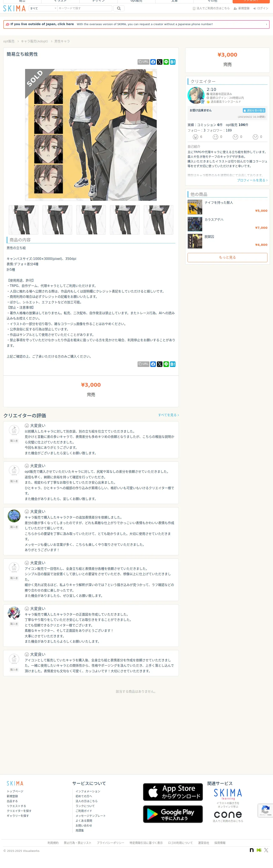Share on Facebook from top share row
The image size is (273, 868).
pos(153,62)
